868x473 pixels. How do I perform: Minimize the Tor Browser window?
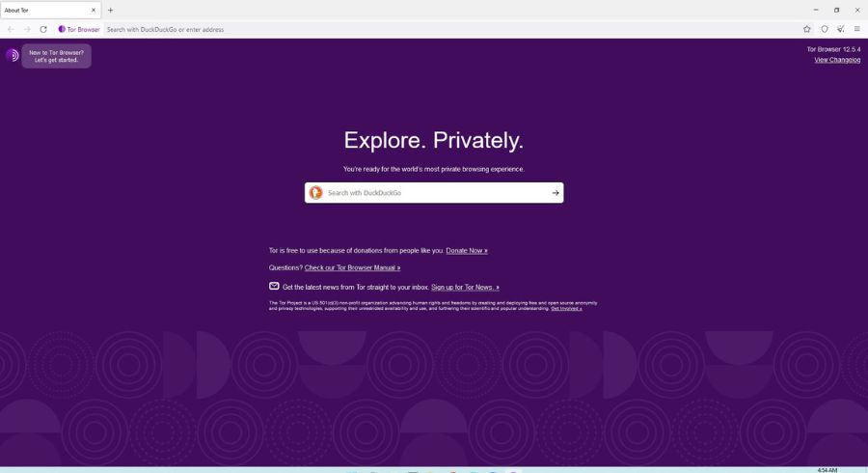816,10
